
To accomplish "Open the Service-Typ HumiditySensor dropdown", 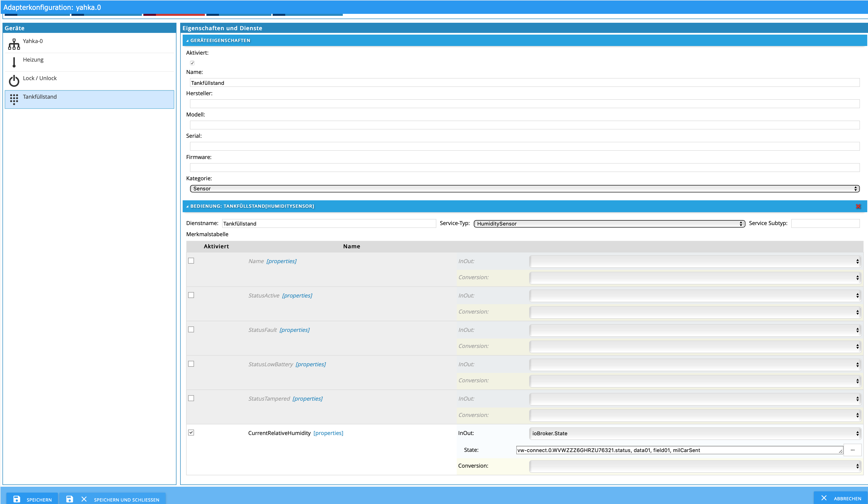I will pos(609,224).
